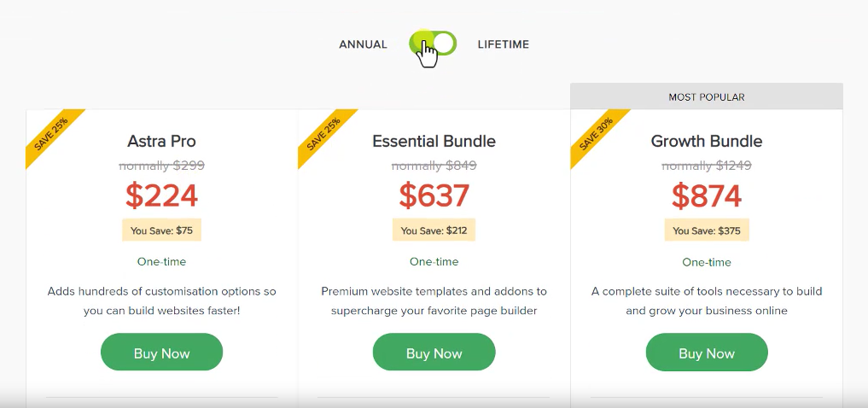Screen dimensions: 868x408
Task: Click the $637 Essential Bundle price
Action: 434,195
